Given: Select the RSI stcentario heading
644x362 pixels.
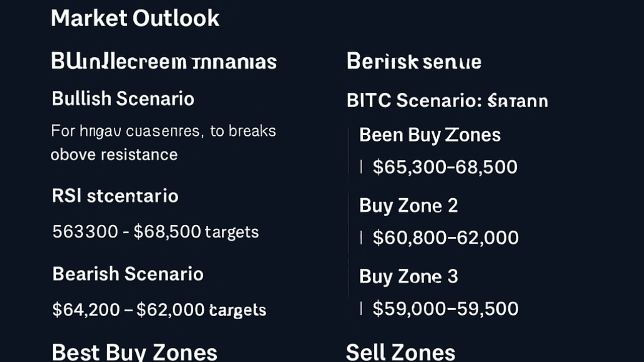Looking at the screenshot, I should (115, 196).
